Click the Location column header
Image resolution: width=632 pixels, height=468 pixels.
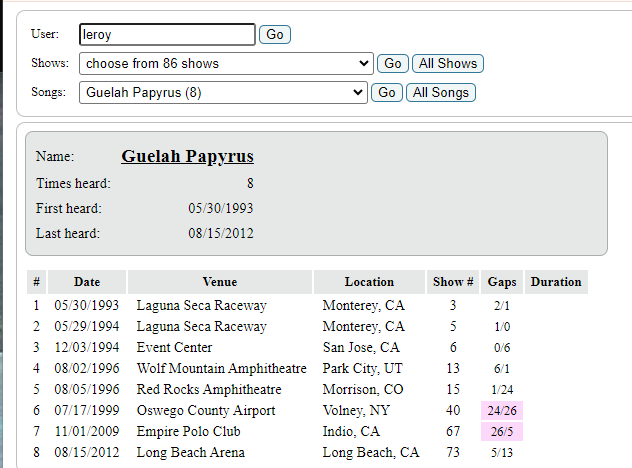[369, 282]
